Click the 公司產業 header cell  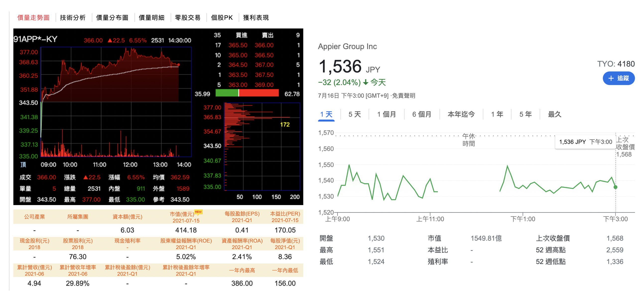point(35,217)
